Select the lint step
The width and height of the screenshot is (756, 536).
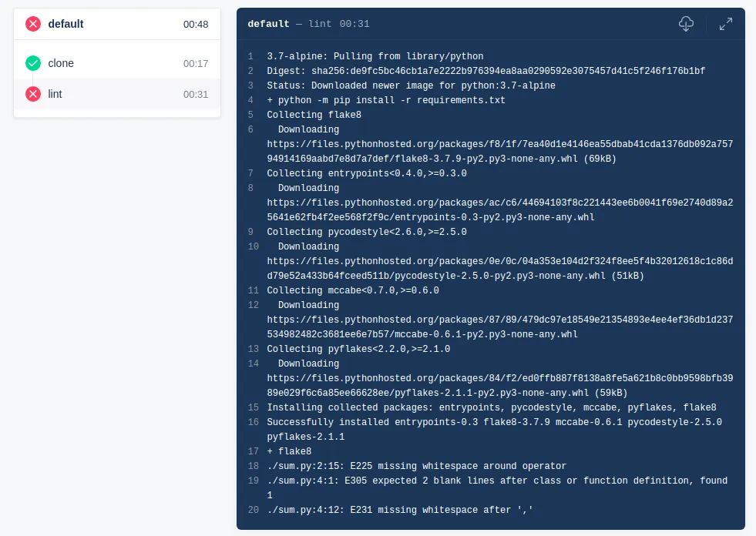(117, 94)
